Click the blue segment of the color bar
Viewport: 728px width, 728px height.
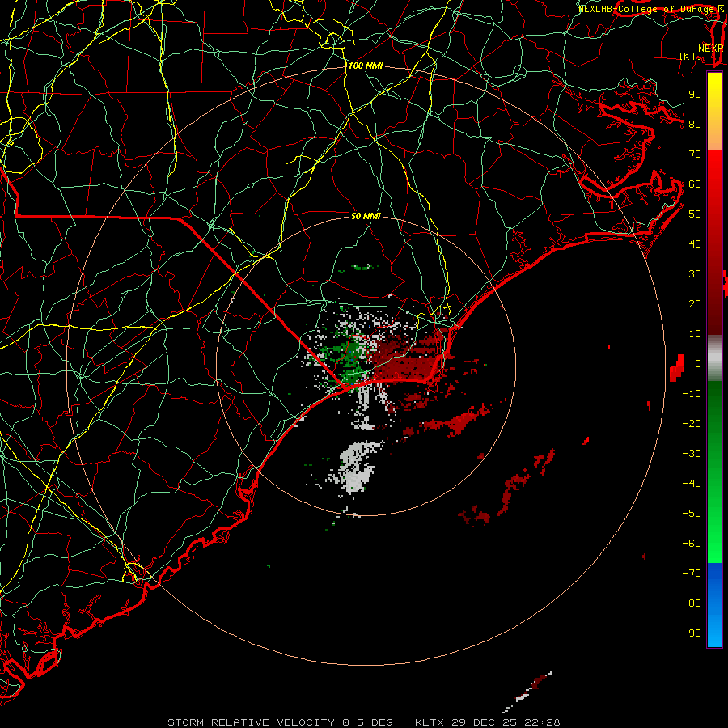pyautogui.click(x=714, y=604)
